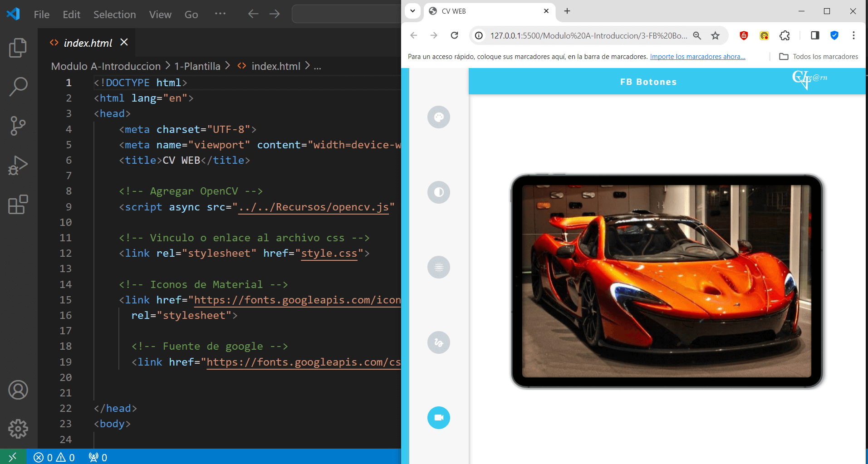Open the Manage settings gear in VS Code

(17, 429)
